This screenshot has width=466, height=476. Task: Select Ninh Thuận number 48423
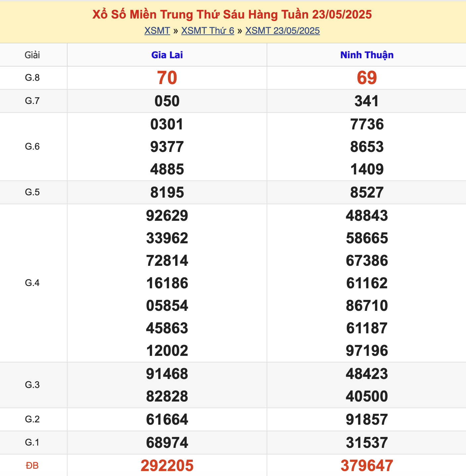point(367,374)
